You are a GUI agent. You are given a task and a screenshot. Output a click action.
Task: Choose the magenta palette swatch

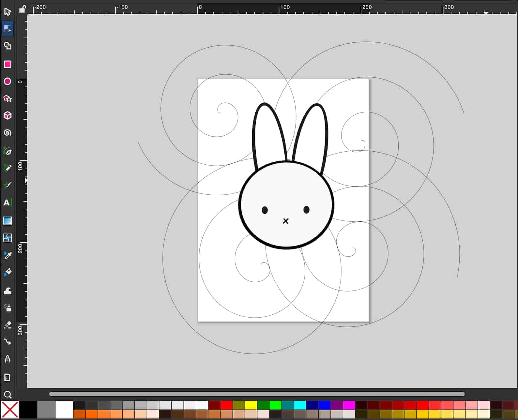tap(349, 405)
